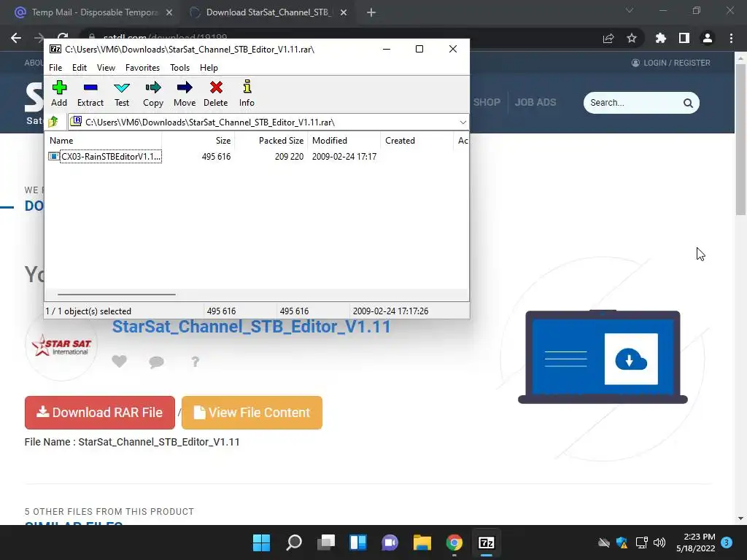Open a new browser tab

(x=371, y=12)
